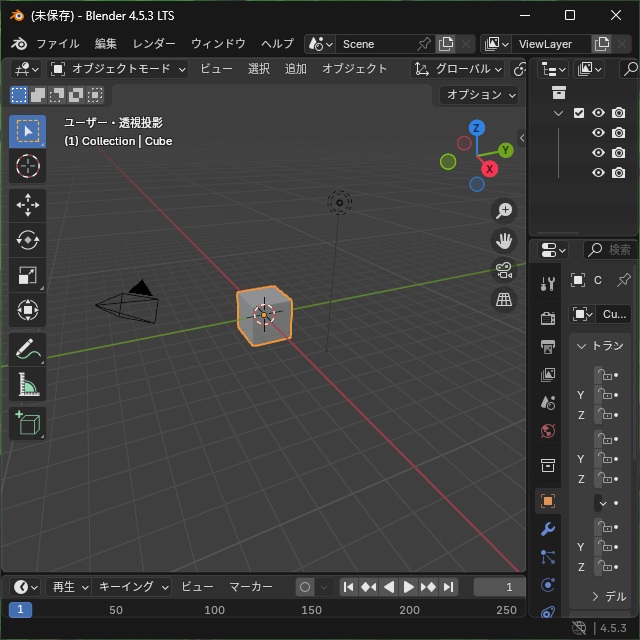The width and height of the screenshot is (640, 640).
Task: Open the View Layer properties tab
Action: pyautogui.click(x=547, y=374)
